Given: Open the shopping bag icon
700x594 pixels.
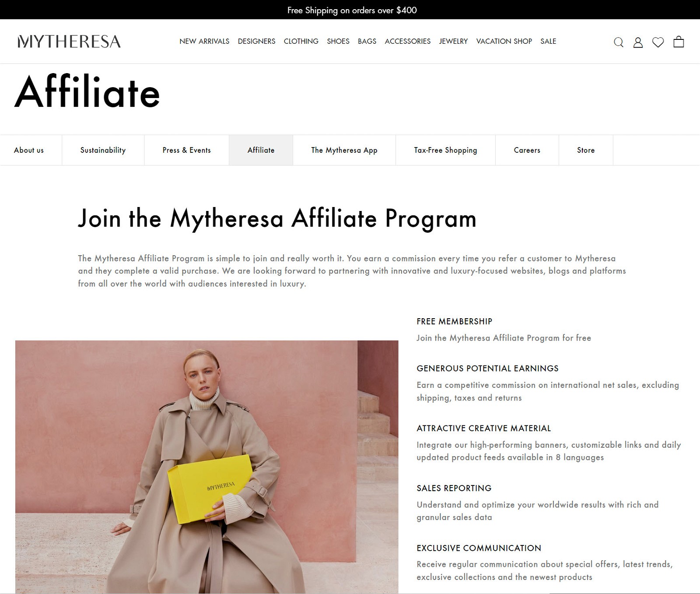Looking at the screenshot, I should click(679, 42).
